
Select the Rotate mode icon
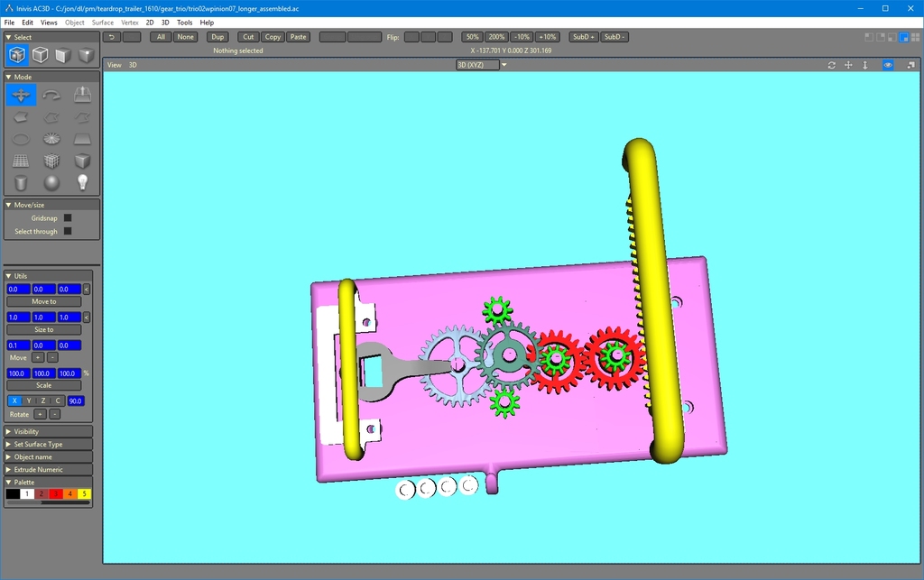pos(51,96)
